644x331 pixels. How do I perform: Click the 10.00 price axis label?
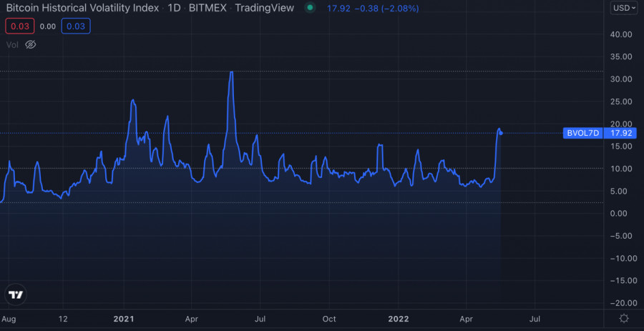[x=621, y=169]
